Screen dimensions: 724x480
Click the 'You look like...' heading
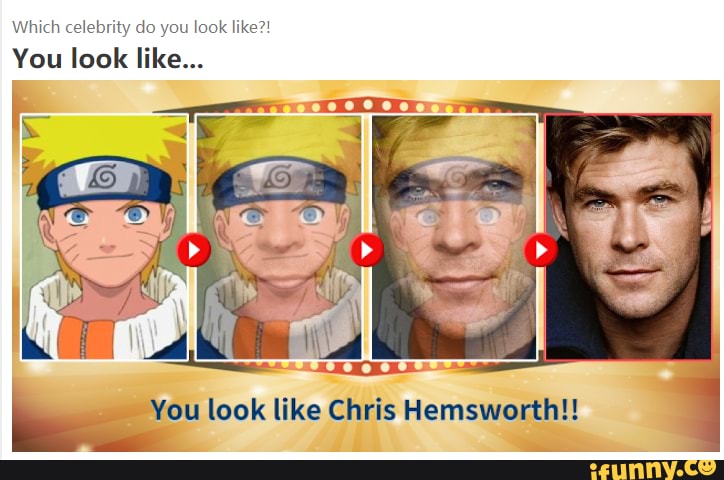pos(108,59)
